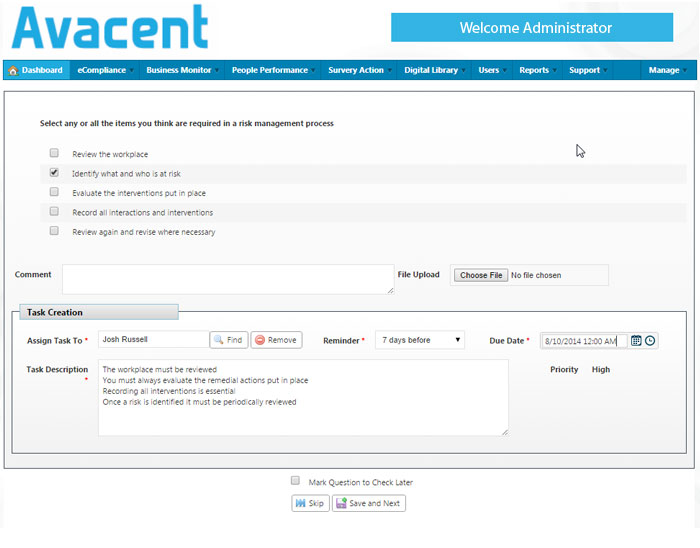
Task: Go to the Dashboard tab
Action: coord(37,70)
